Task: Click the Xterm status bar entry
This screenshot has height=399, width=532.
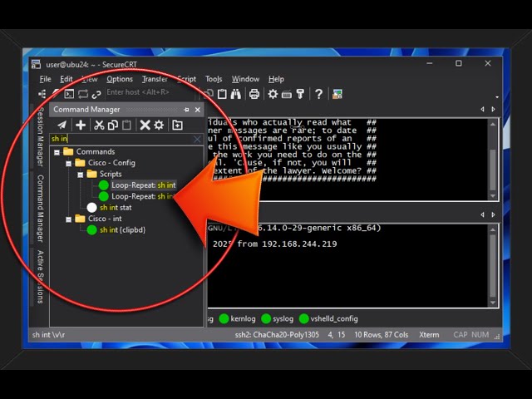Action: tap(429, 335)
